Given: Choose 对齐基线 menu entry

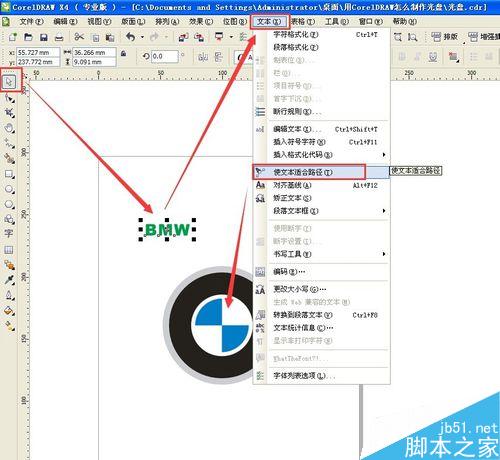Looking at the screenshot, I should pyautogui.click(x=322, y=185).
